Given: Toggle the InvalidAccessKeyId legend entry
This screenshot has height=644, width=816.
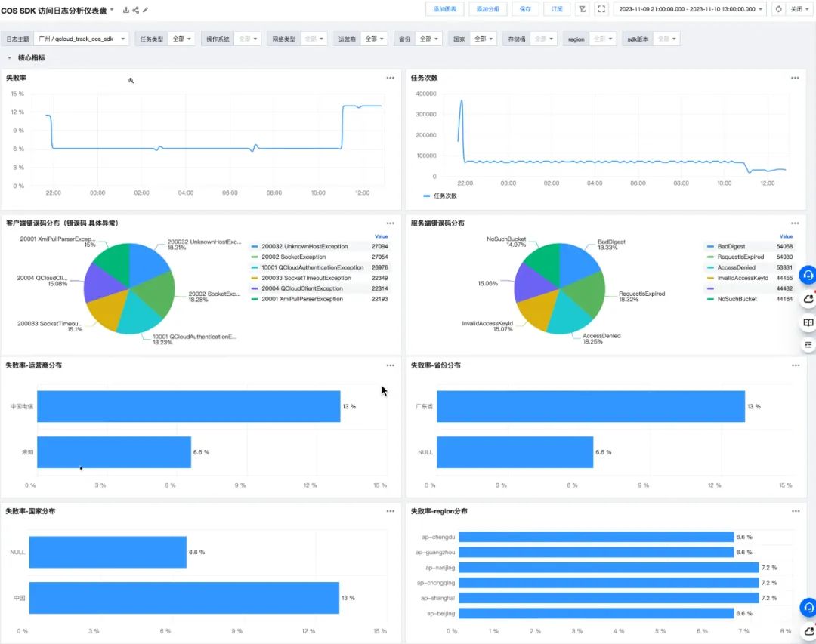Looking at the screenshot, I should point(737,278).
